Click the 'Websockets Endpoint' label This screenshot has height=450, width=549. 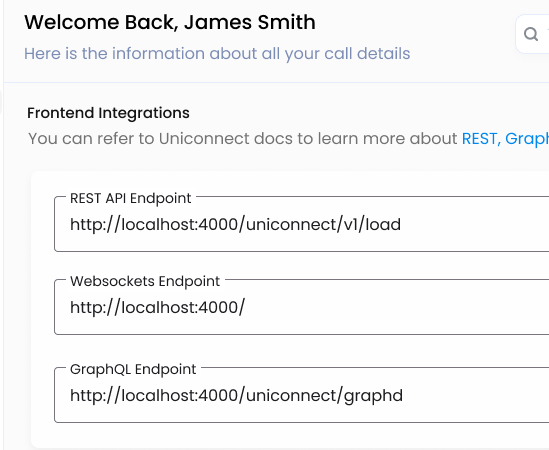coord(145,281)
